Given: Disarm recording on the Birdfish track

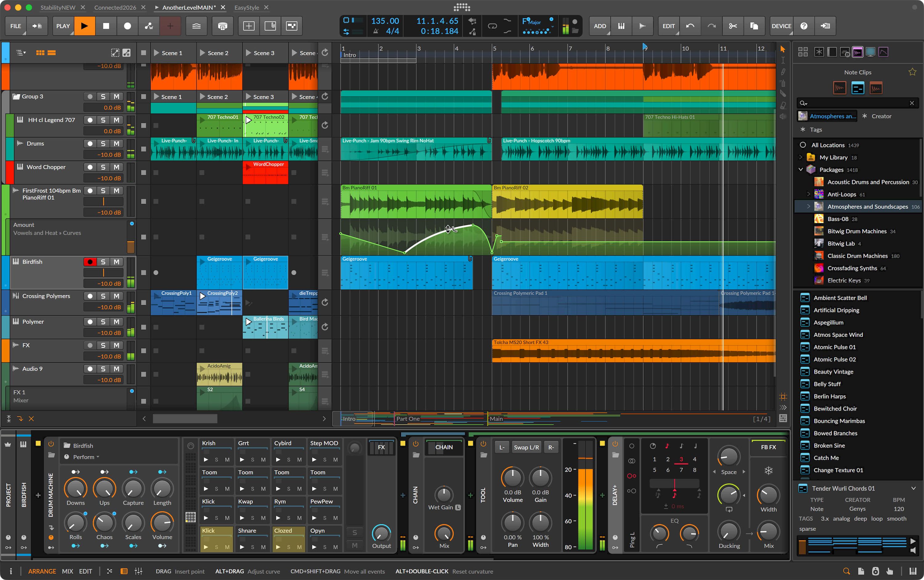Looking at the screenshot, I should point(90,262).
